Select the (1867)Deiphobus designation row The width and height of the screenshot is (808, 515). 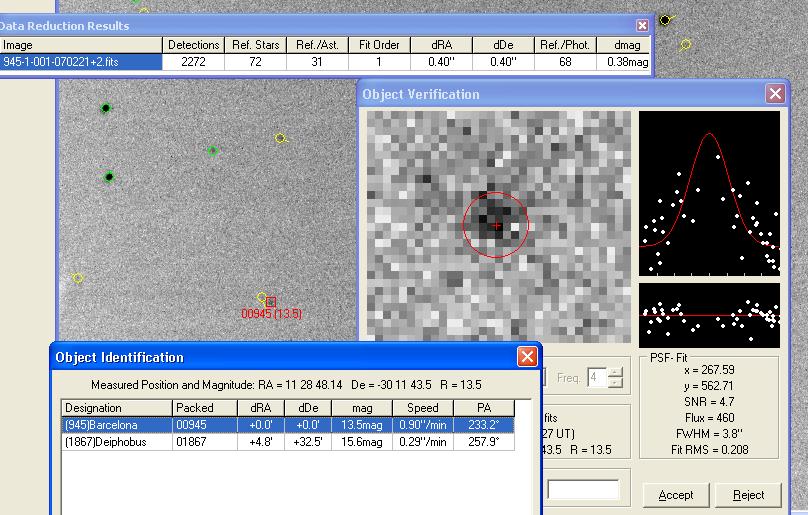[x=288, y=442]
